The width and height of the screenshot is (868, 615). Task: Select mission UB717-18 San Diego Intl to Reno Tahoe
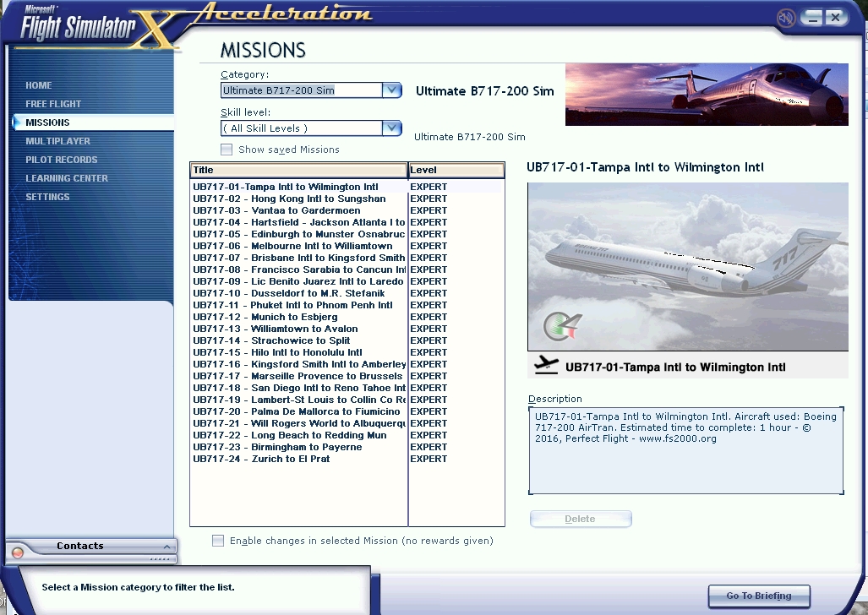coord(347,388)
